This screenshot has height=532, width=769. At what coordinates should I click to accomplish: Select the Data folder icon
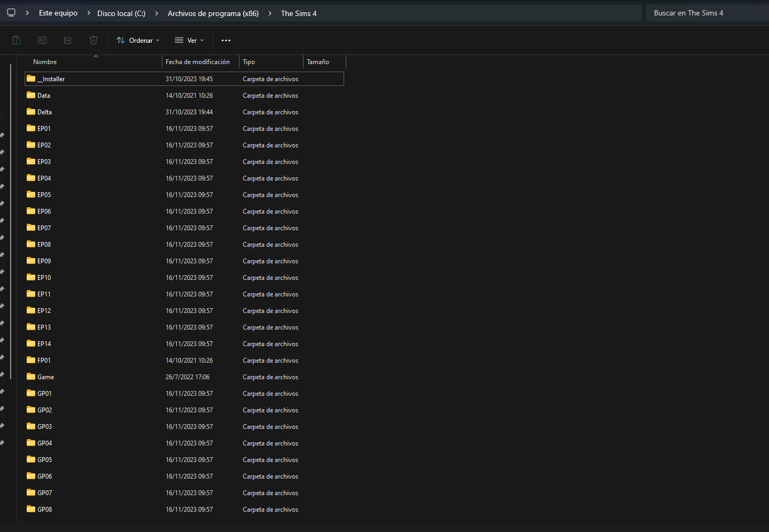click(31, 95)
